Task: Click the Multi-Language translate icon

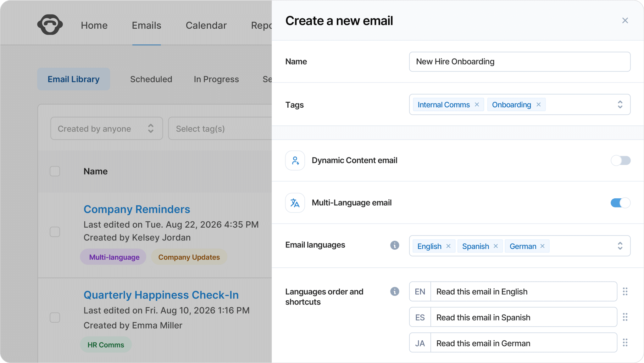Action: coord(295,203)
